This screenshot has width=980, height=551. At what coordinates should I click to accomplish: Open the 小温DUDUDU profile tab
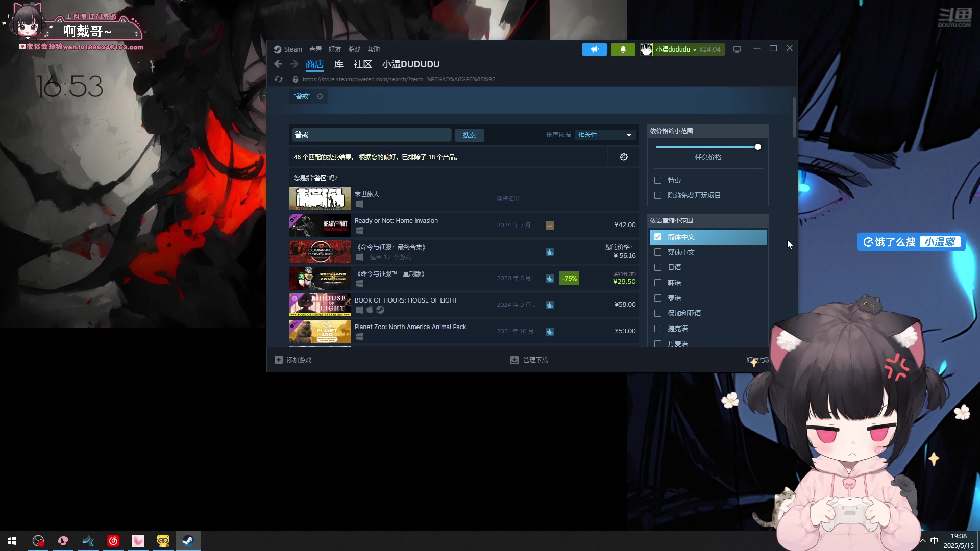[x=411, y=64]
